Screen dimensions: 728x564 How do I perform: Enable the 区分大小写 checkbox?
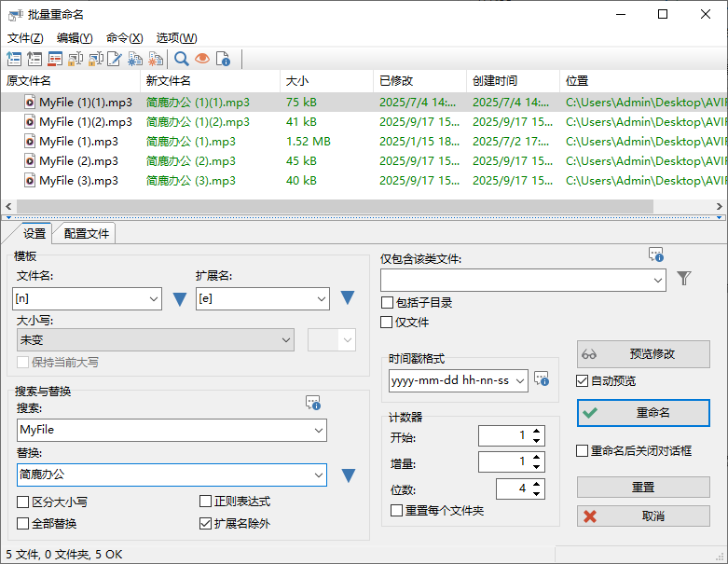pos(23,502)
